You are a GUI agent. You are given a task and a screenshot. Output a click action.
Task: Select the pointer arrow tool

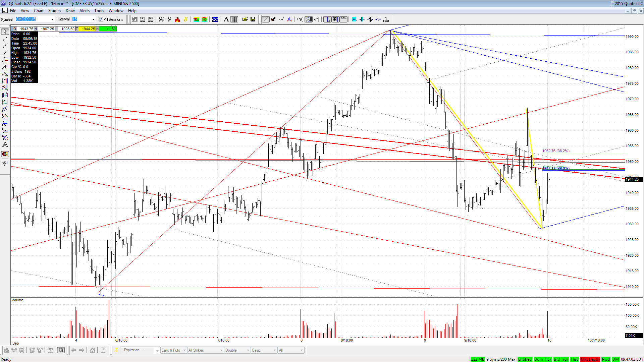(5, 32)
